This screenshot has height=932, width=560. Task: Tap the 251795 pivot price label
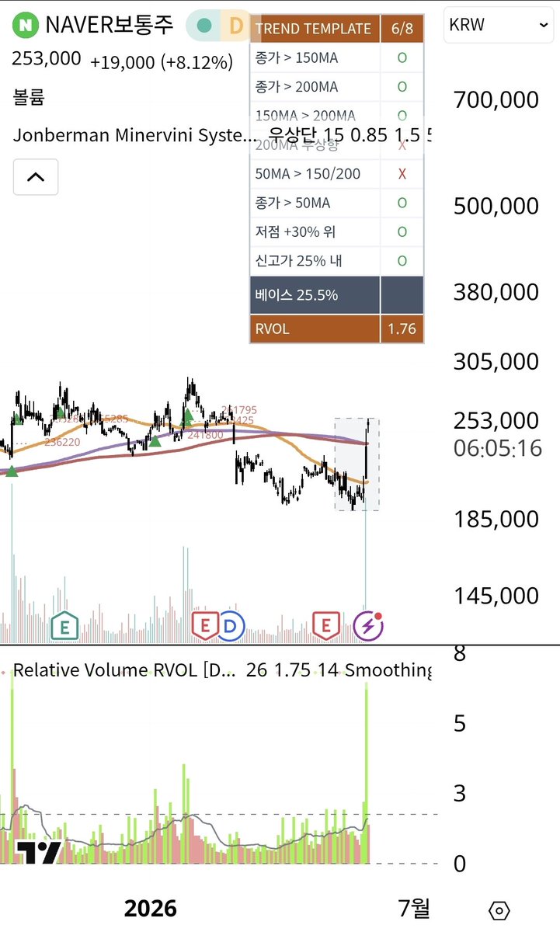(238, 409)
